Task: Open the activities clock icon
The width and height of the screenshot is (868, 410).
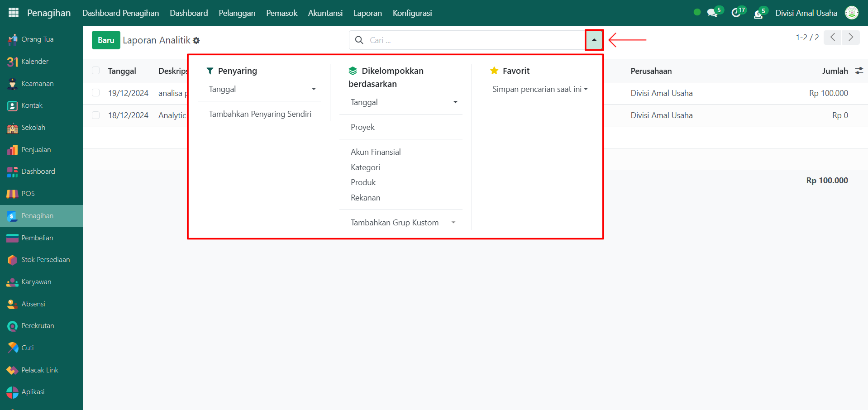Action: (736, 13)
